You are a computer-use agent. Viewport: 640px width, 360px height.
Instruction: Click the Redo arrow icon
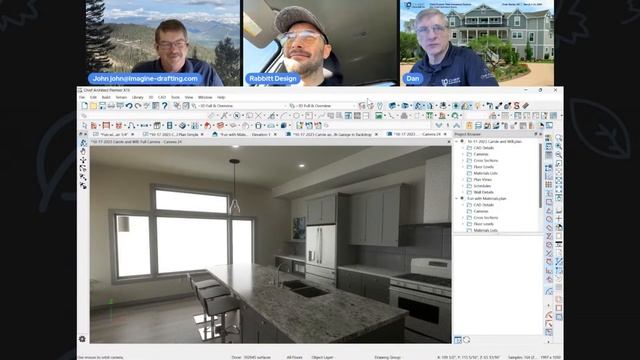point(138,106)
